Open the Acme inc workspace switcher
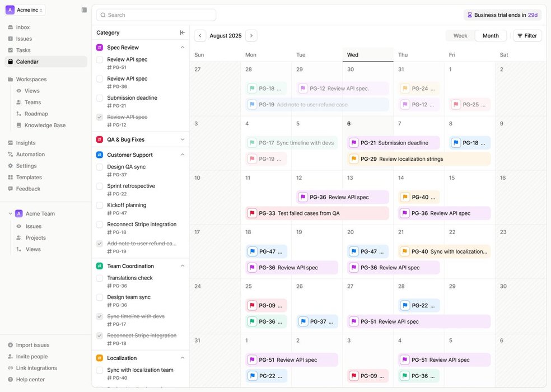551x392 pixels. (25, 10)
